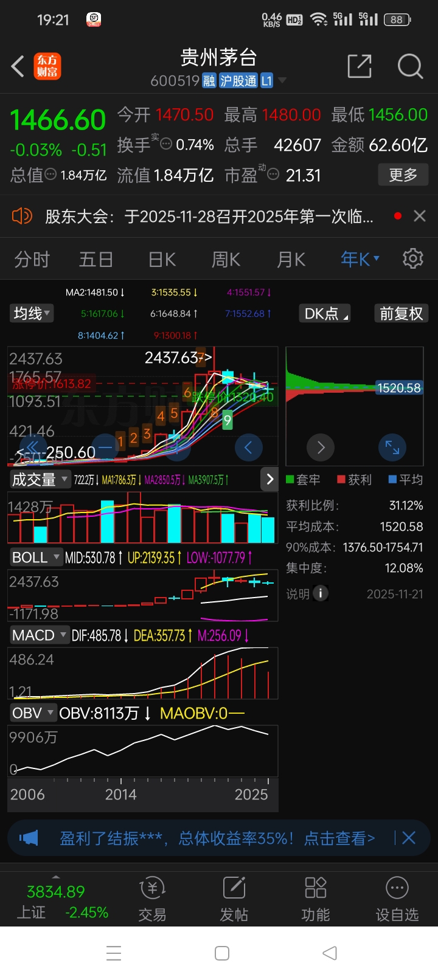Open 说明 info icon
Viewport: 438px width, 980px height.
tap(321, 593)
